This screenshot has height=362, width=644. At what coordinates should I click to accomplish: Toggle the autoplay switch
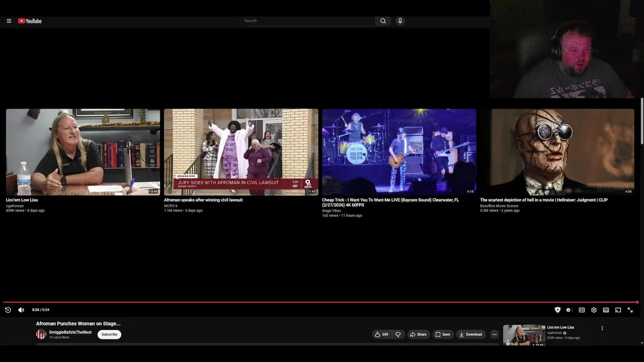tap(569, 310)
